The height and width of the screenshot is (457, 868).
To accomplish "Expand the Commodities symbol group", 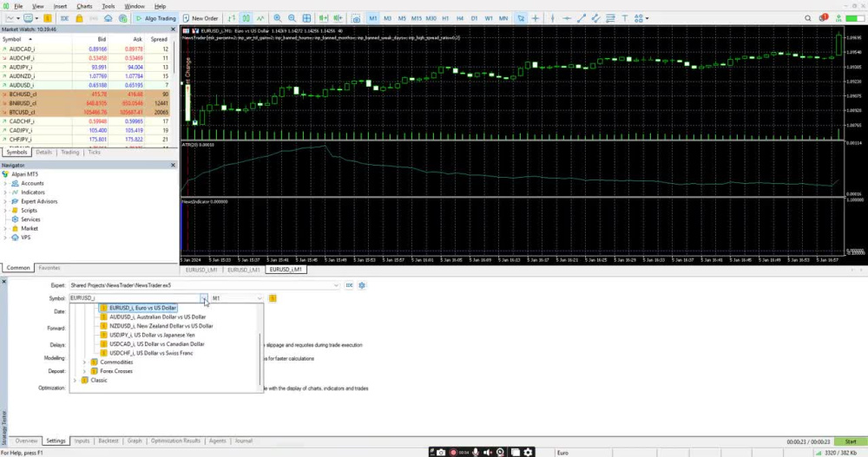I will point(85,362).
